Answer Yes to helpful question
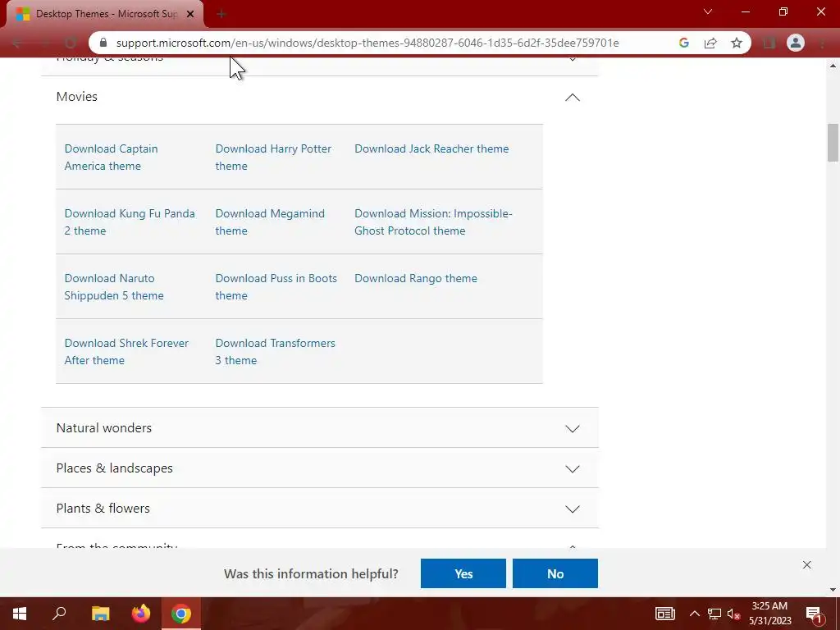This screenshot has width=840, height=630. point(463,573)
